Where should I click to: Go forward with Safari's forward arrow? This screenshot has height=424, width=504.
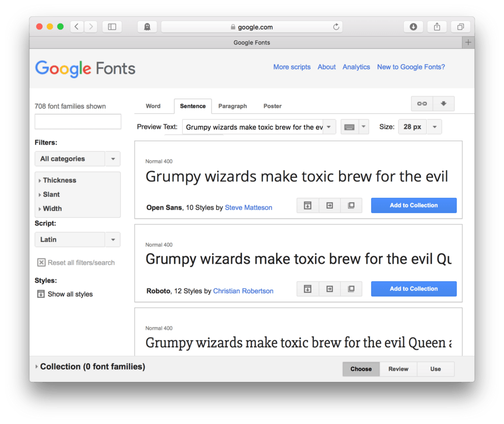pyautogui.click(x=91, y=27)
